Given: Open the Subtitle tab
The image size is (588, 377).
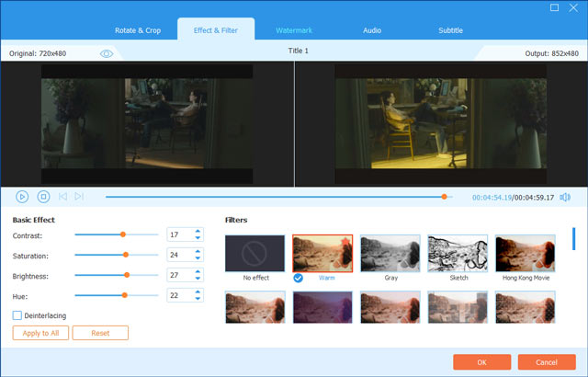Looking at the screenshot, I should (450, 30).
